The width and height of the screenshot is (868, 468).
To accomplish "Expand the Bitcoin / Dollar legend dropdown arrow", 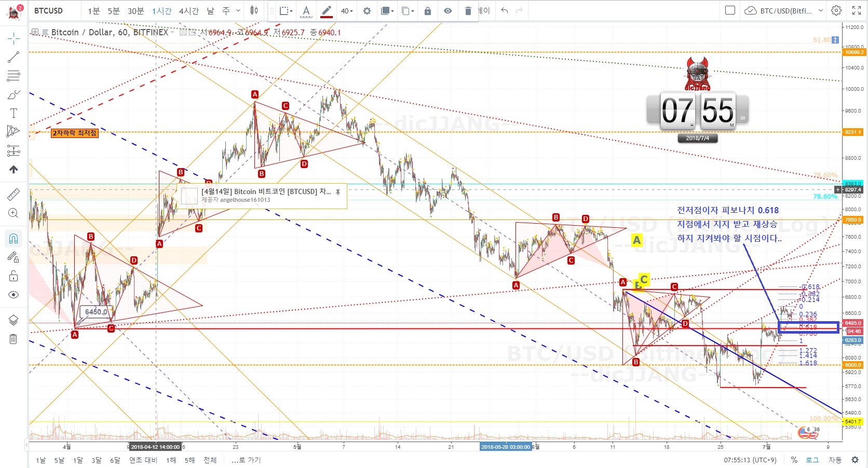I will coord(173,32).
